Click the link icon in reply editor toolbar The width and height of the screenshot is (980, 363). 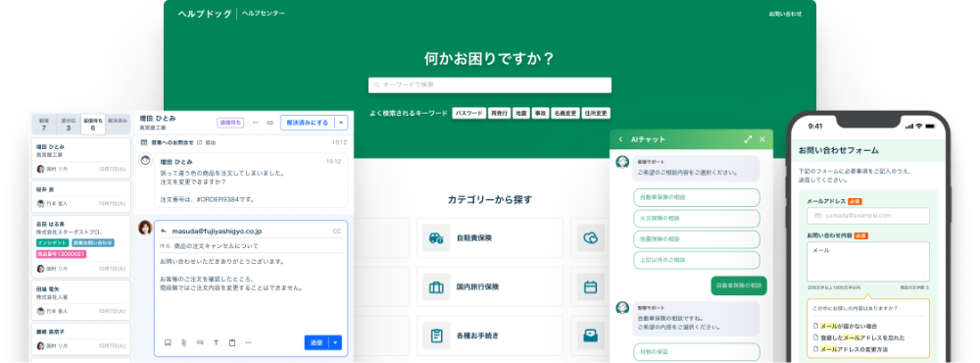pyautogui.click(x=200, y=342)
